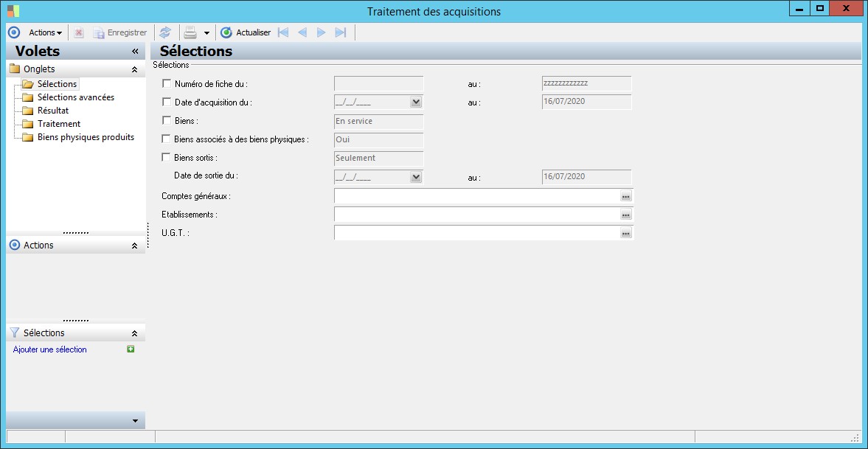The height and width of the screenshot is (449, 868).
Task: Click the Biens physiques produits folder icon
Action: pos(28,137)
